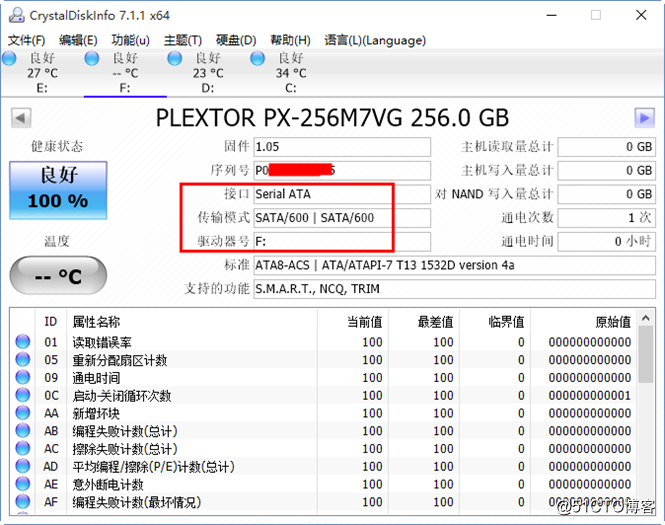Click the attribute list scroll-up arrow

pyautogui.click(x=646, y=318)
